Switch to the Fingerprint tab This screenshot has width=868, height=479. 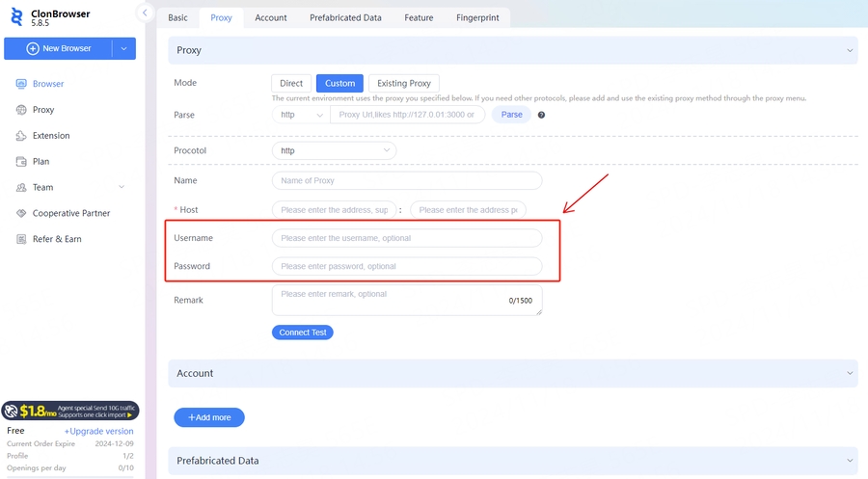[476, 17]
